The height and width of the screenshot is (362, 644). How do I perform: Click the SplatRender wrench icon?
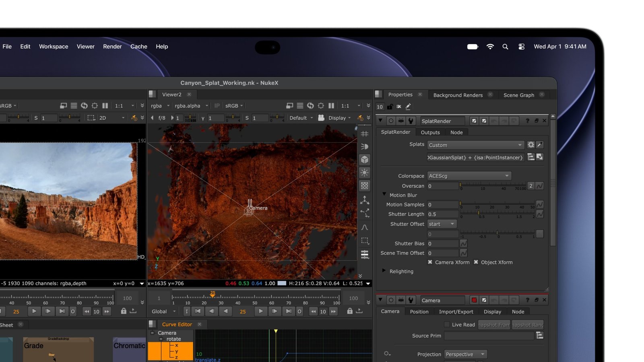(411, 121)
